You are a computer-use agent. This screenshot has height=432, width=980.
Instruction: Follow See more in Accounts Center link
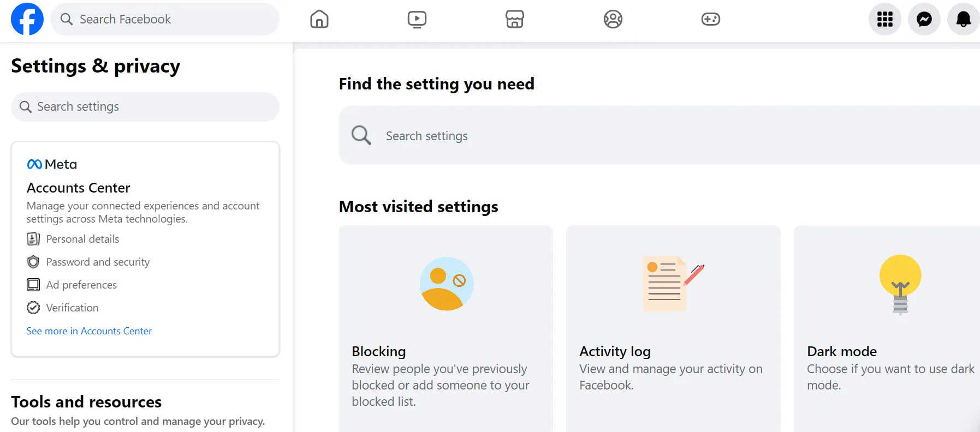click(89, 331)
